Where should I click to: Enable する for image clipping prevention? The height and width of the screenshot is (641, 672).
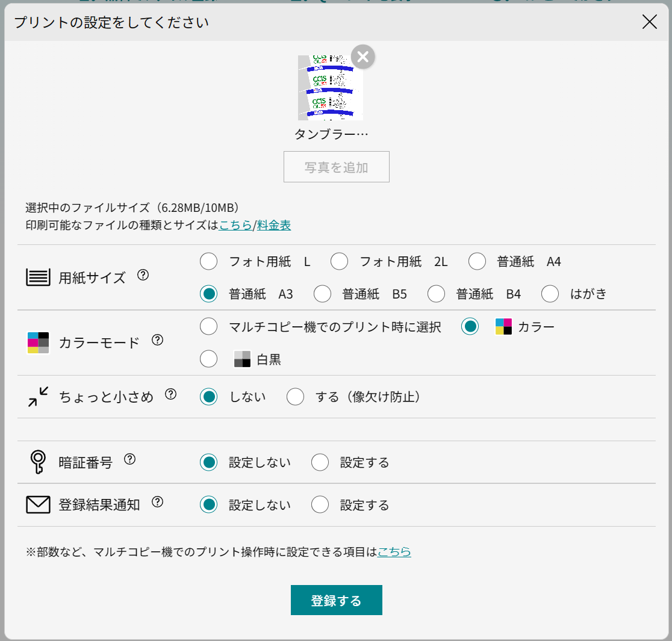(x=296, y=397)
